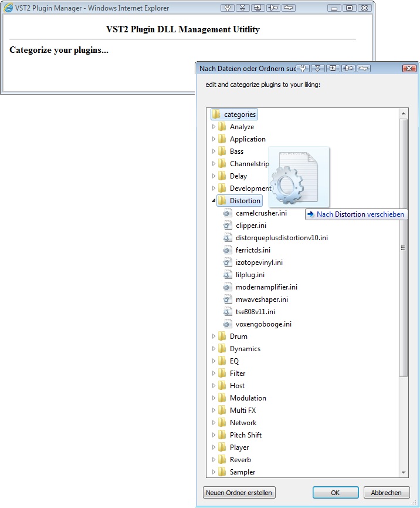The image size is (420, 508).
Task: Expand the Drum folder
Action: tap(214, 337)
